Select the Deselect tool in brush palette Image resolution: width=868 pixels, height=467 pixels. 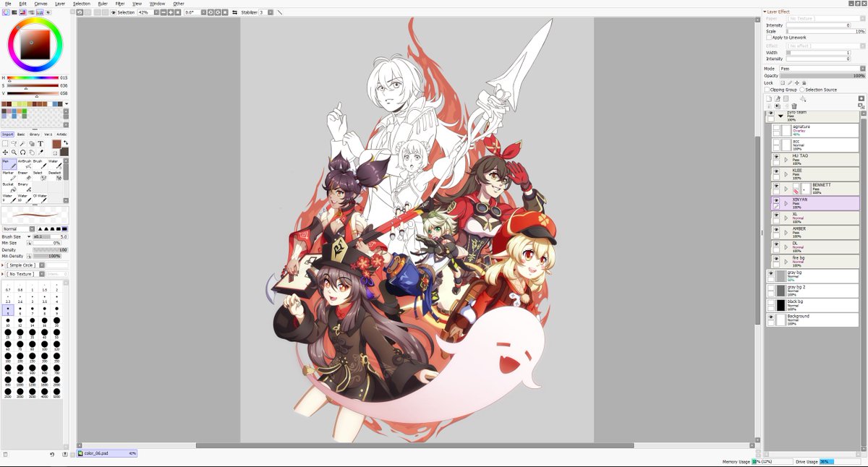(55, 176)
